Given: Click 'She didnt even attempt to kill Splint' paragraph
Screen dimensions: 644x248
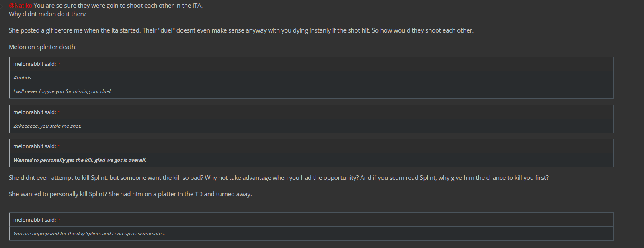Looking at the screenshot, I should (279, 178).
